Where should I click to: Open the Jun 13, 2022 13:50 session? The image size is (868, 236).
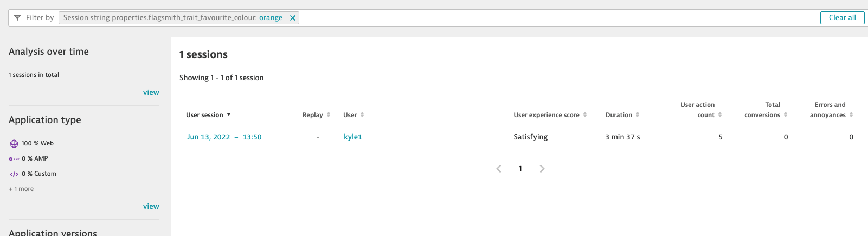click(x=224, y=137)
